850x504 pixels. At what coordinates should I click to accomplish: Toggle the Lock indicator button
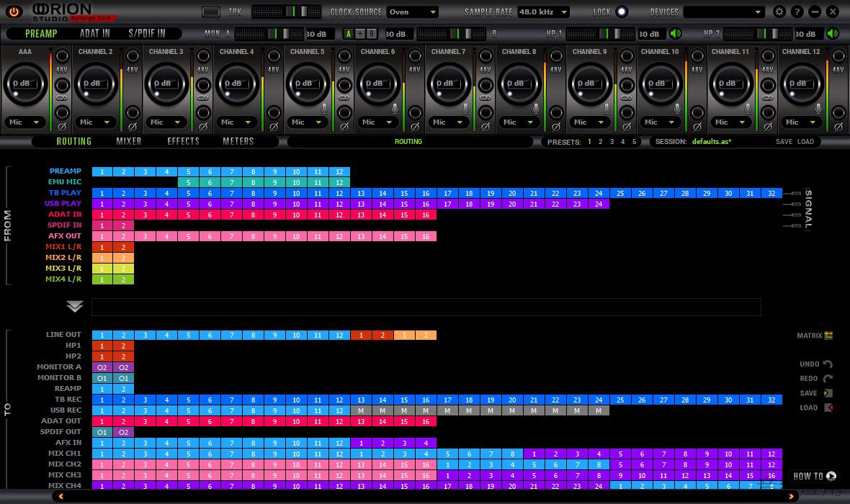click(622, 12)
